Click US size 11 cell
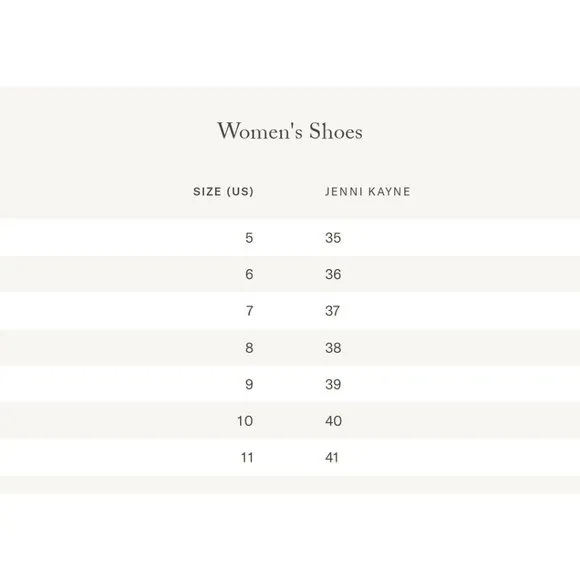The width and height of the screenshot is (580, 580). click(247, 458)
